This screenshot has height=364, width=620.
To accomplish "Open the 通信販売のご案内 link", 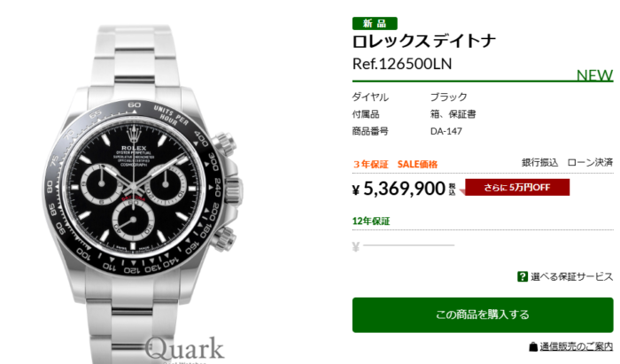I will (x=576, y=347).
